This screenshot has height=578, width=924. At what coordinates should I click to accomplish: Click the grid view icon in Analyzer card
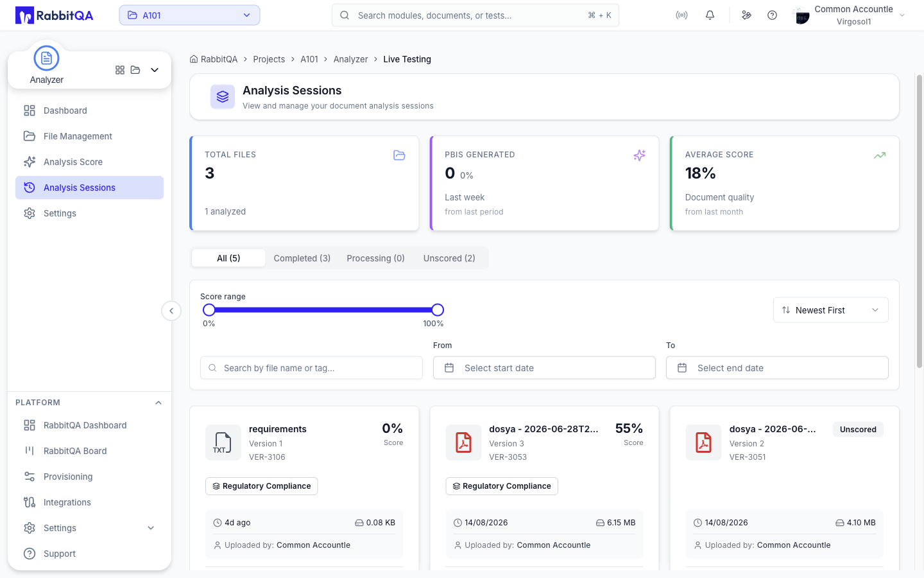(x=120, y=70)
